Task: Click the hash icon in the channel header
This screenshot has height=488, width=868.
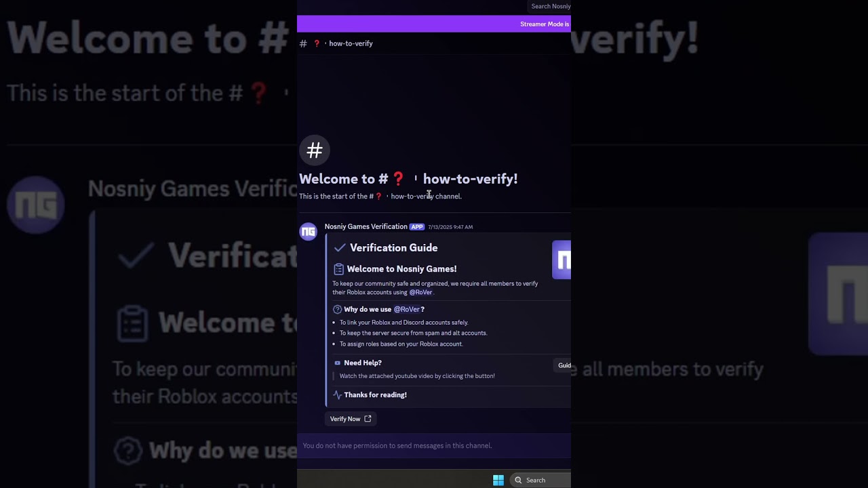Action: pyautogui.click(x=303, y=43)
